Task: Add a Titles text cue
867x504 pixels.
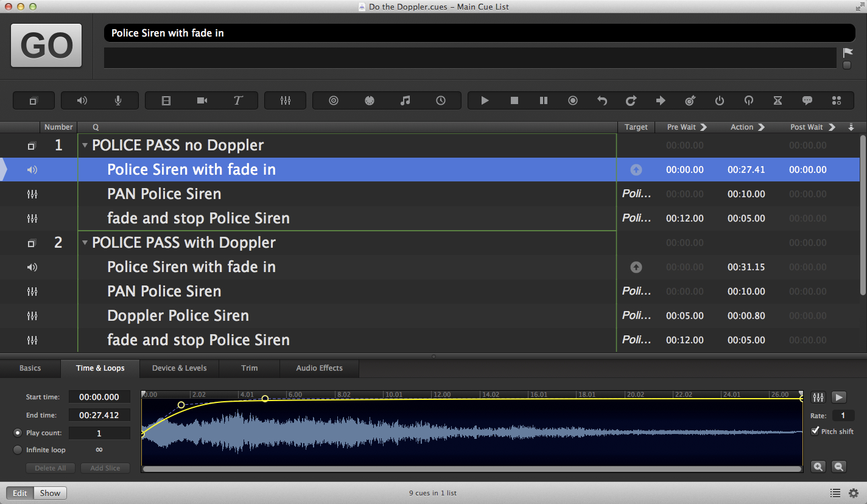Action: [x=238, y=100]
